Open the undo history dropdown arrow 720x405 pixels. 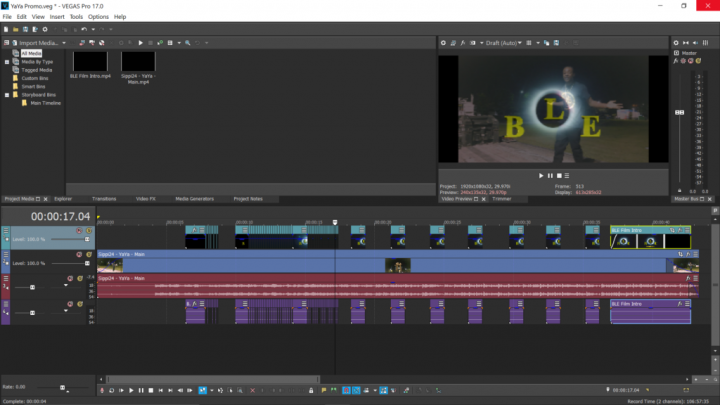(93, 29)
